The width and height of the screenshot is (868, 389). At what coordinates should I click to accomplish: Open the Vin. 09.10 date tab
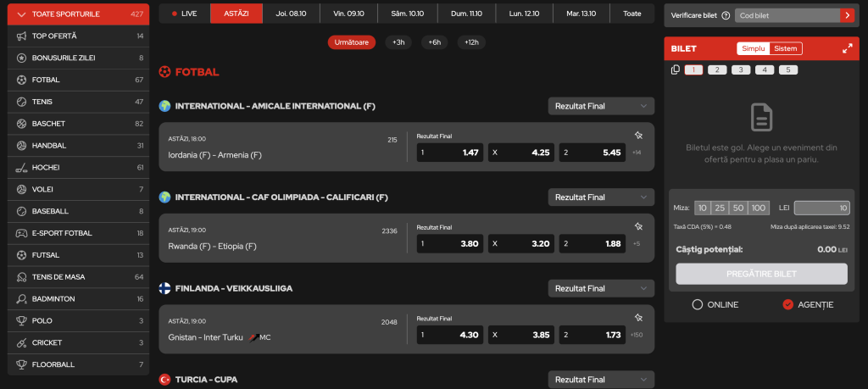[x=348, y=14]
